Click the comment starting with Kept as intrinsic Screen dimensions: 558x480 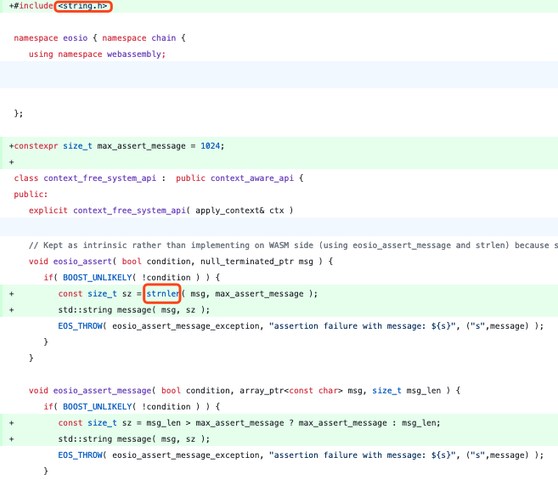(x=293, y=245)
